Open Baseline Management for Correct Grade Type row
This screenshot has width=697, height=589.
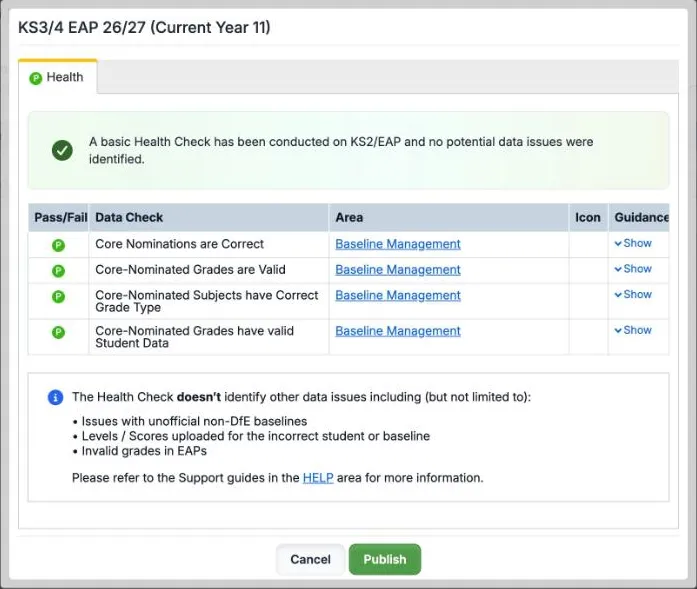(398, 296)
